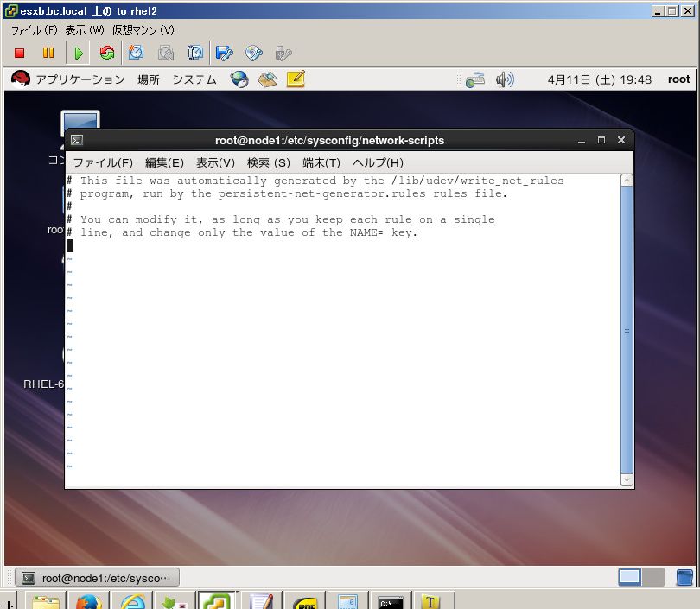The height and width of the screenshot is (609, 700).
Task: Maximize the terminal window
Action: coord(601,140)
